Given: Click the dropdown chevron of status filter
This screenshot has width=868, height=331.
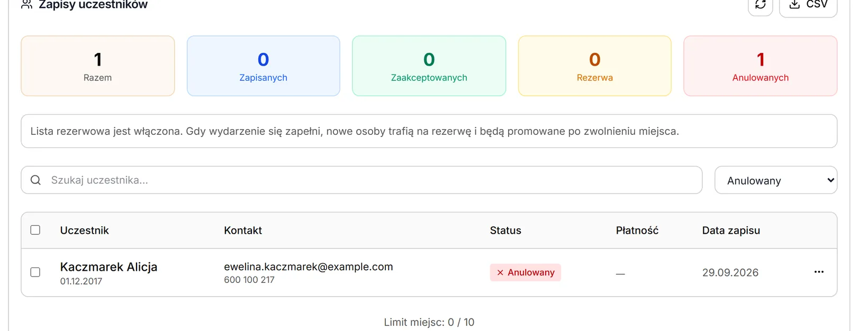Looking at the screenshot, I should click(x=830, y=180).
